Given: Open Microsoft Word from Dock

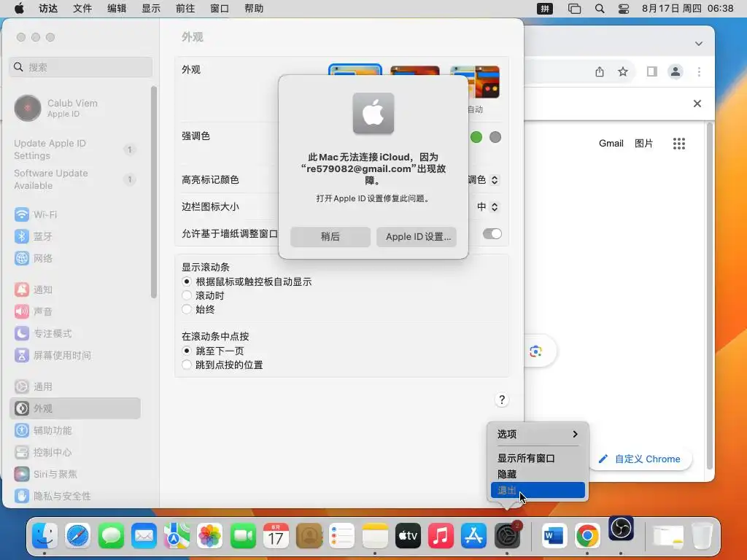Looking at the screenshot, I should pos(554,535).
